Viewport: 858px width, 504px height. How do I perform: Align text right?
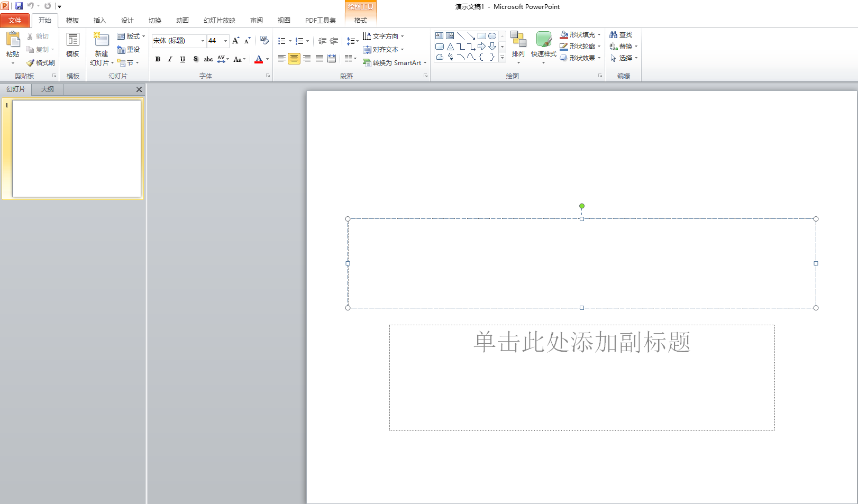pos(307,59)
